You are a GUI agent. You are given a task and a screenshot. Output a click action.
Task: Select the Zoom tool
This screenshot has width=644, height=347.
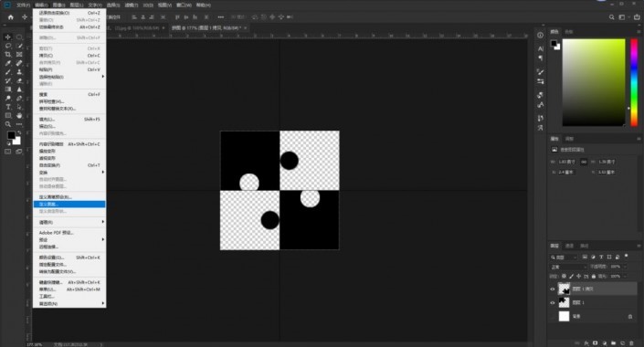(8, 124)
